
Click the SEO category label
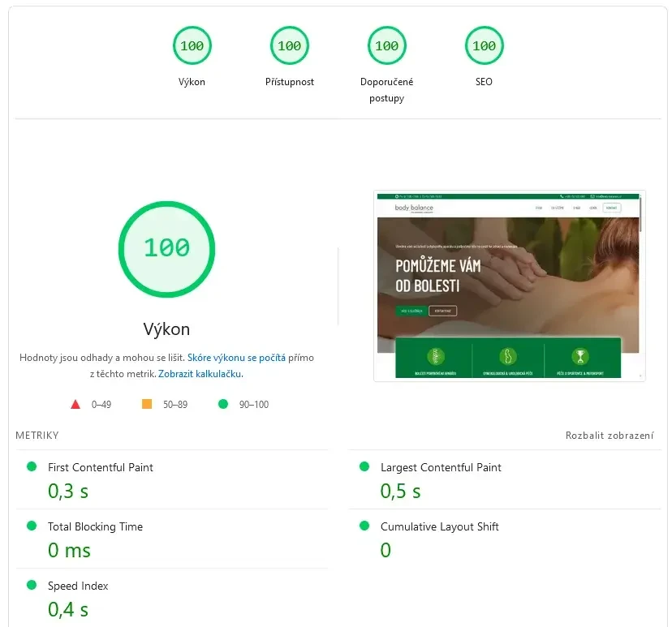tap(484, 82)
